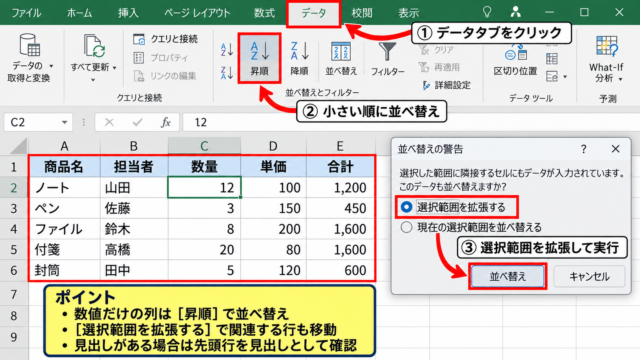Click the small Z-to-A sort icon
Viewport: 640px width, 360px height.
(x=227, y=73)
